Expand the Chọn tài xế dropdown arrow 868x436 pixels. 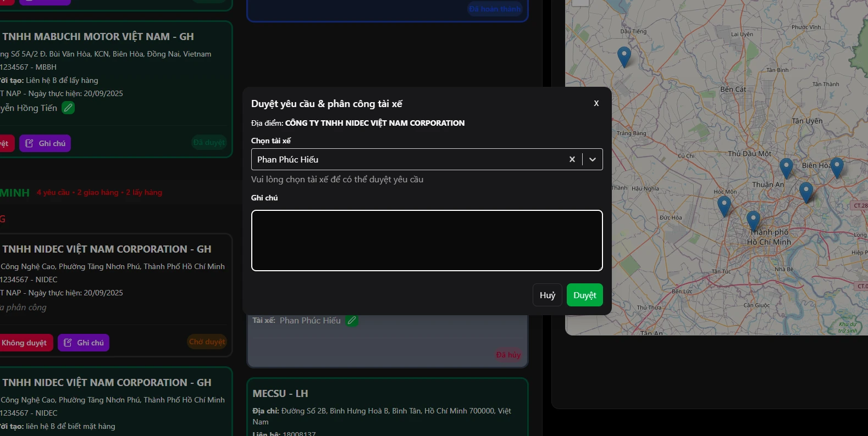coord(593,159)
